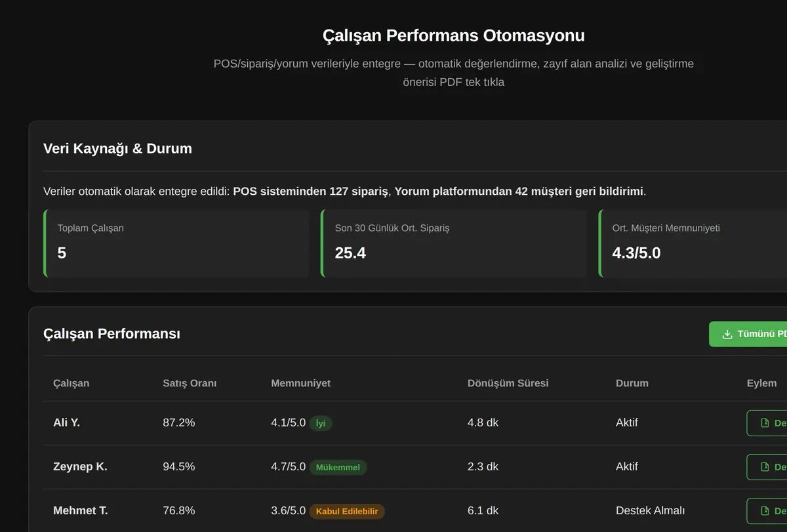Click the download icon in Tümünü PDF button

coord(727,334)
